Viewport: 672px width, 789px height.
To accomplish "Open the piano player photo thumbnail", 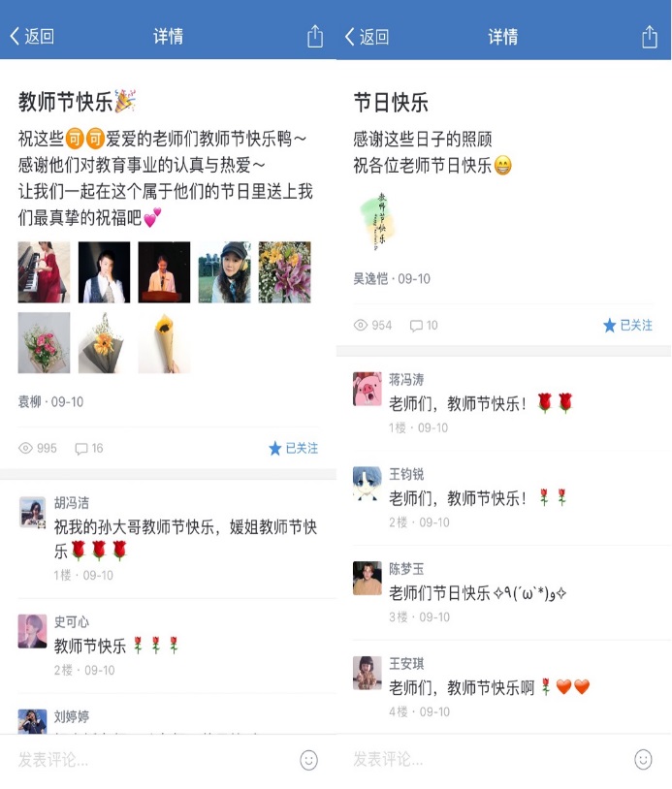I will 44,272.
